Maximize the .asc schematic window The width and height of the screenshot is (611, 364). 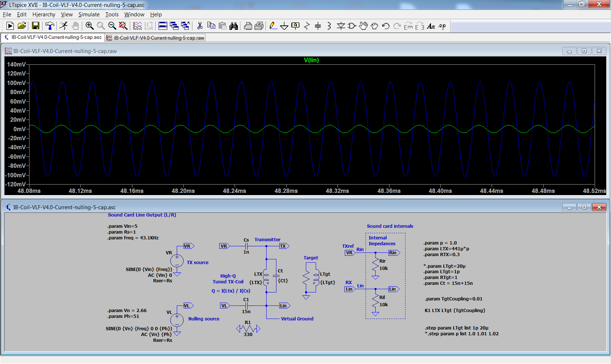pyautogui.click(x=584, y=207)
